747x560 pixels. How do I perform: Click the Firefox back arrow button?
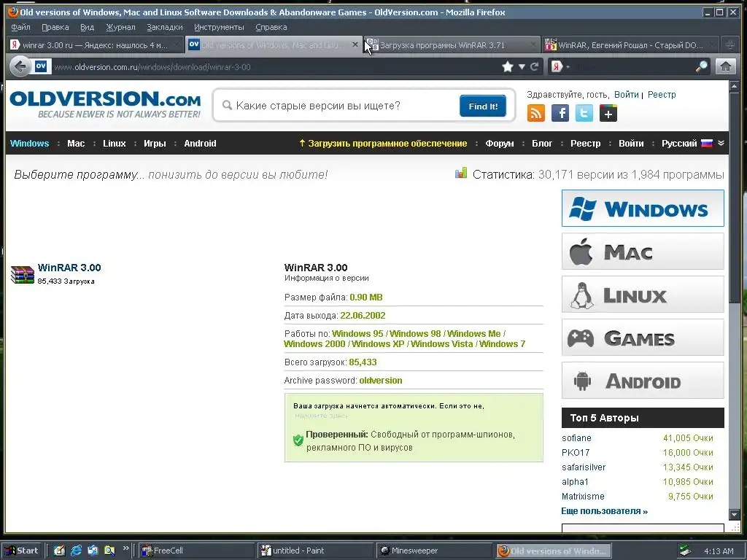(x=20, y=66)
